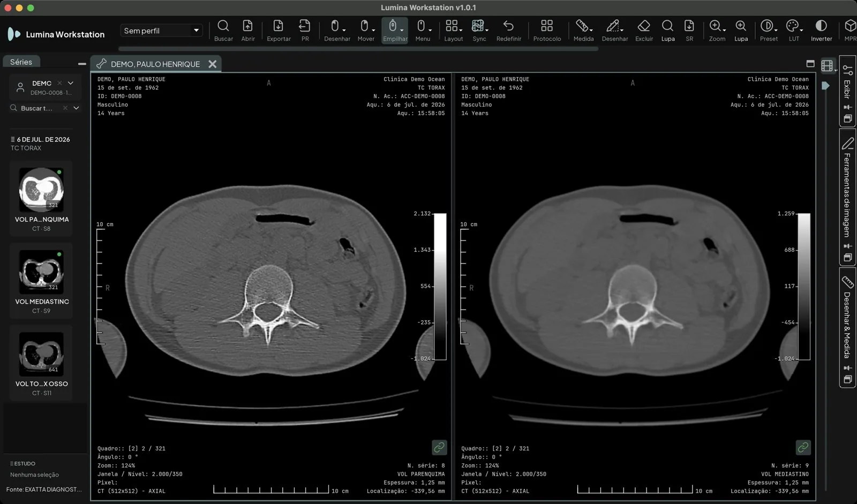The height and width of the screenshot is (504, 857).
Task: Open the Preset window-level dropdown
Action: [776, 29]
